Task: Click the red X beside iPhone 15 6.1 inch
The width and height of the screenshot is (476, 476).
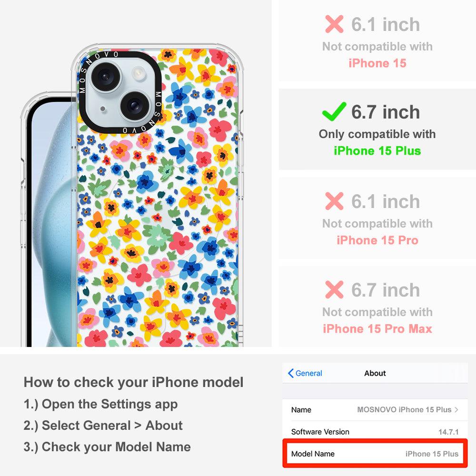Action: [334, 24]
